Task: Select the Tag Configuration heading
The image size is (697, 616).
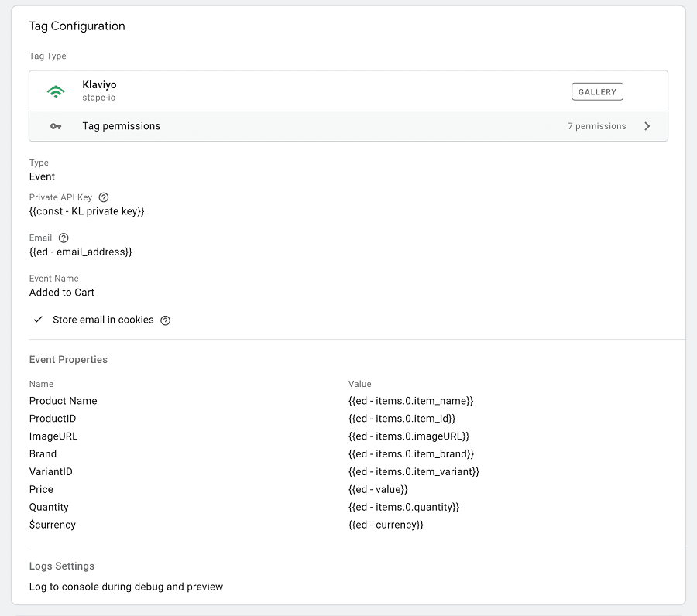Action: [77, 26]
